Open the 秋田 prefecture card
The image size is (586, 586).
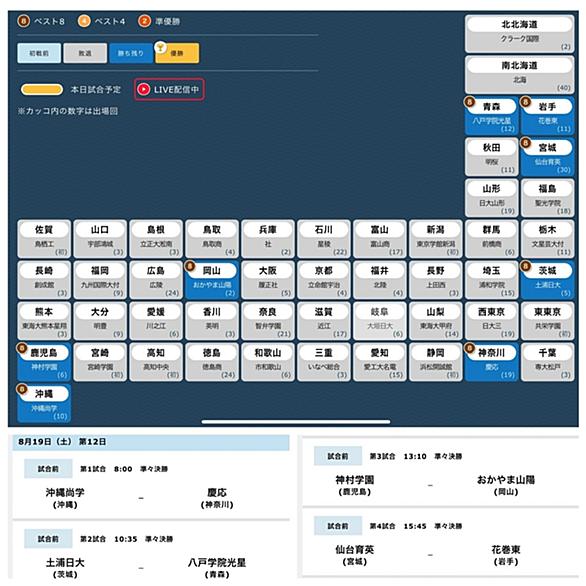pos(491,157)
